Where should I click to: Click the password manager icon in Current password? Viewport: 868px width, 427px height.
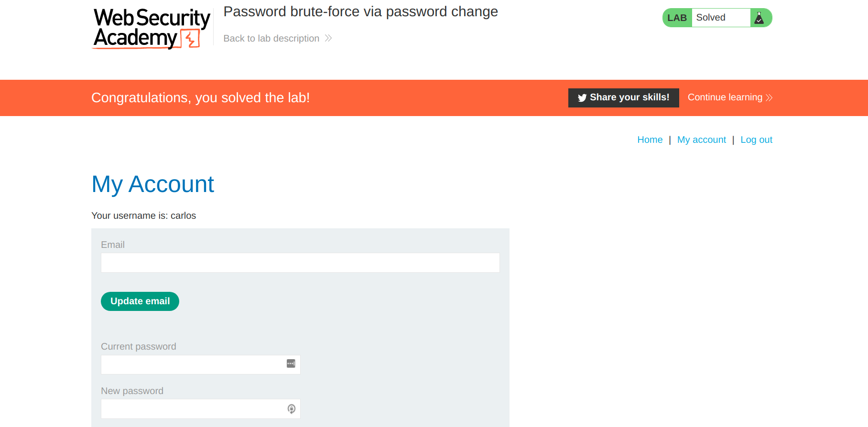tap(291, 364)
